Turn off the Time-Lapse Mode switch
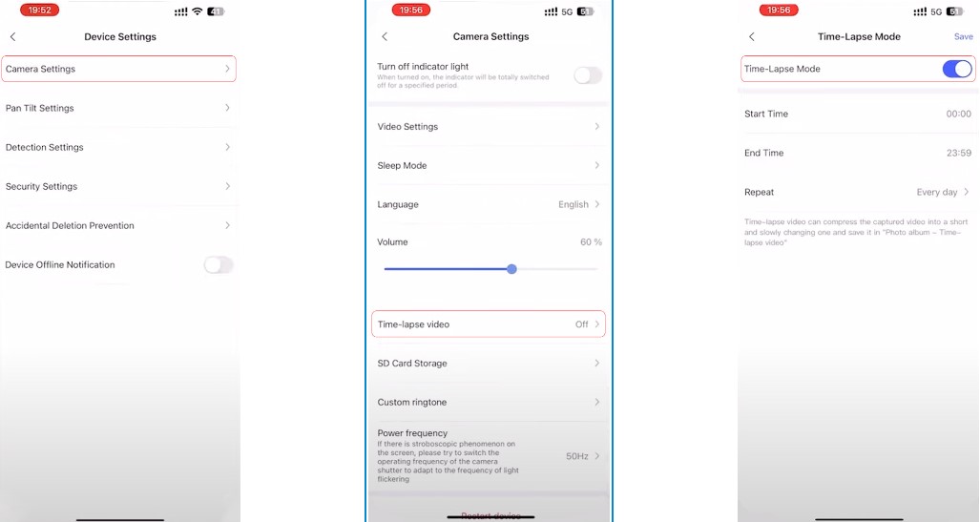Screen dimensions: 980x522 pyautogui.click(x=957, y=69)
